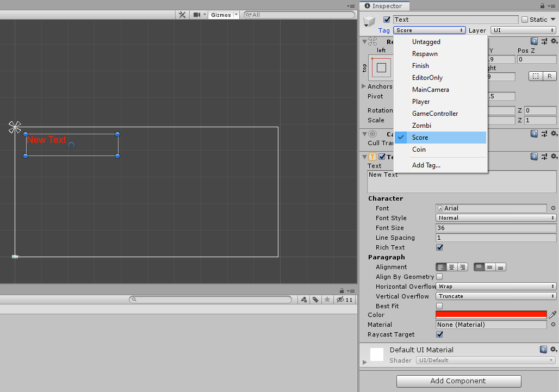
Task: Switch to the Inspector tab
Action: pyautogui.click(x=384, y=5)
